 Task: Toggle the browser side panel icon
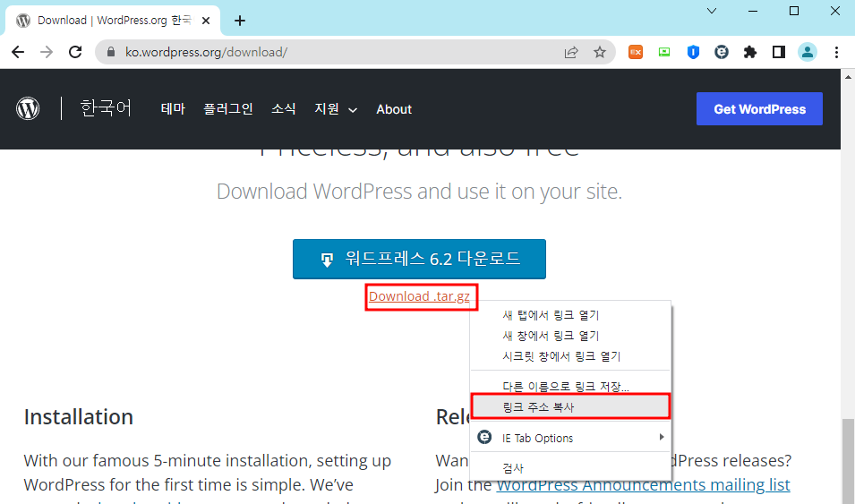[x=779, y=52]
